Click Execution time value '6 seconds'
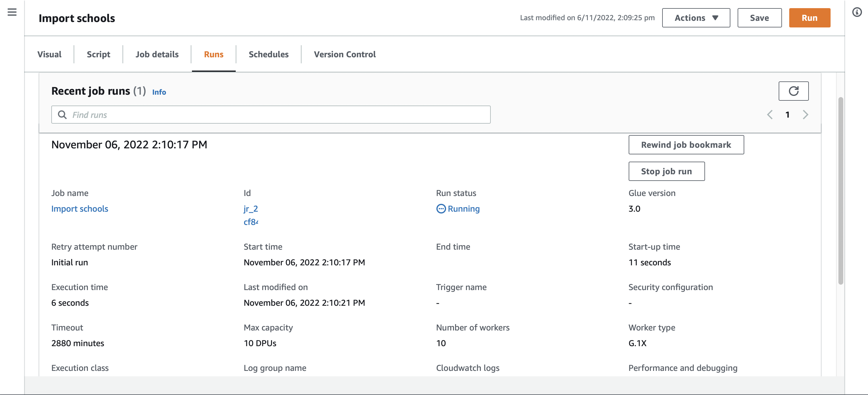 point(70,303)
